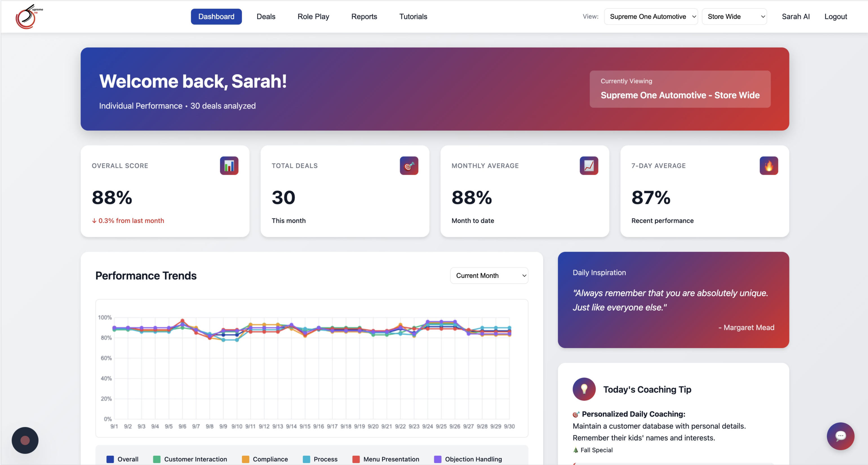Open the Current Month selector
The height and width of the screenshot is (465, 868).
pyautogui.click(x=489, y=276)
